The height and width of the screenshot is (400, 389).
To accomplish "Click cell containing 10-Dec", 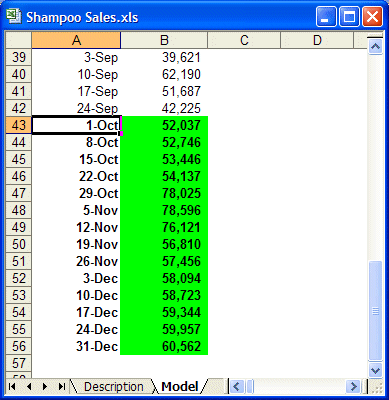I will click(76, 295).
